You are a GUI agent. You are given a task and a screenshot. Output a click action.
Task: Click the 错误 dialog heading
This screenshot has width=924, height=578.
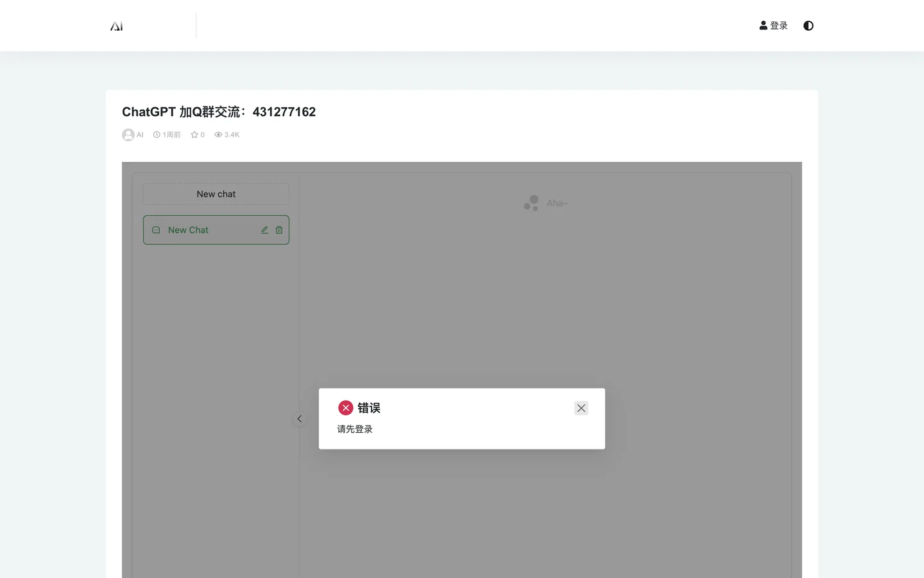pyautogui.click(x=369, y=408)
